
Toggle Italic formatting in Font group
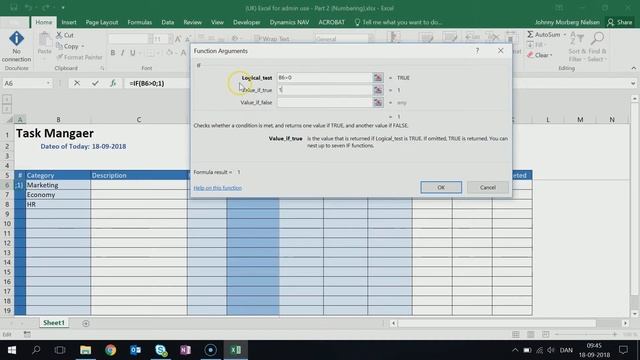[122, 53]
